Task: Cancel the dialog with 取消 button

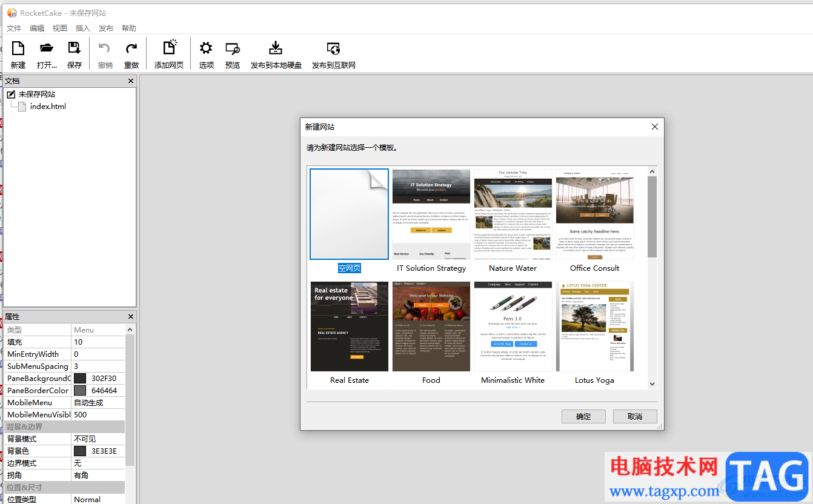Action: 635,416
